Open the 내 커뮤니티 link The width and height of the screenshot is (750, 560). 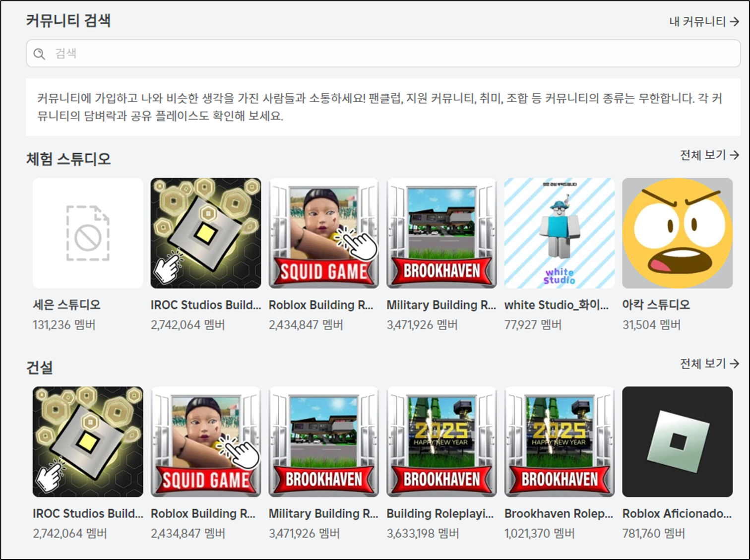click(704, 21)
